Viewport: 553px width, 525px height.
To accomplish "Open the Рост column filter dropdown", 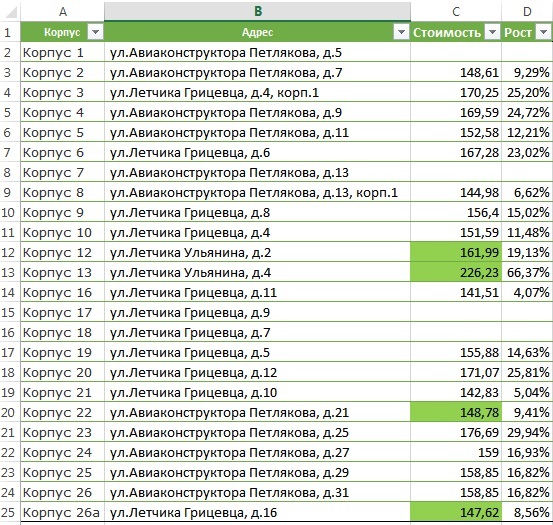I will (x=543, y=32).
